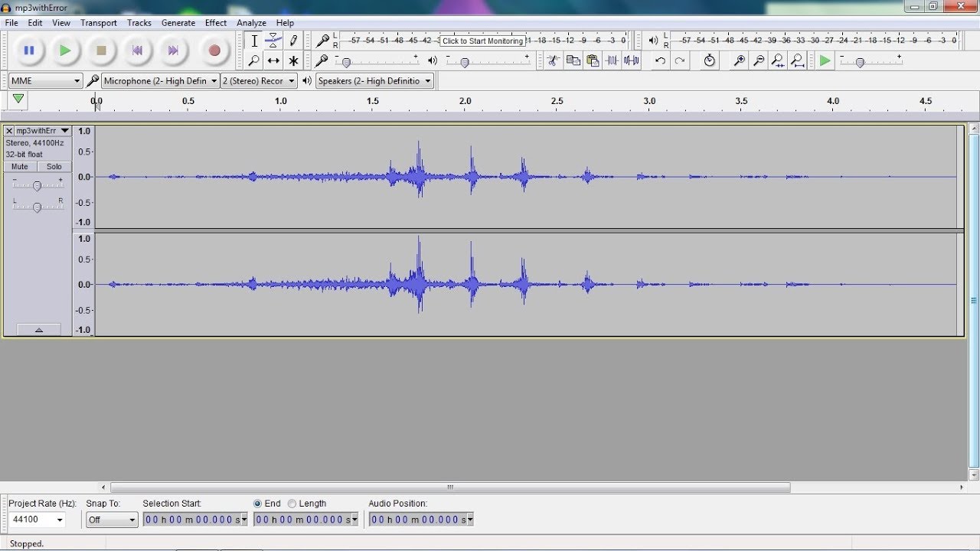The width and height of the screenshot is (980, 551).
Task: Open the Effect menu
Action: point(216,23)
